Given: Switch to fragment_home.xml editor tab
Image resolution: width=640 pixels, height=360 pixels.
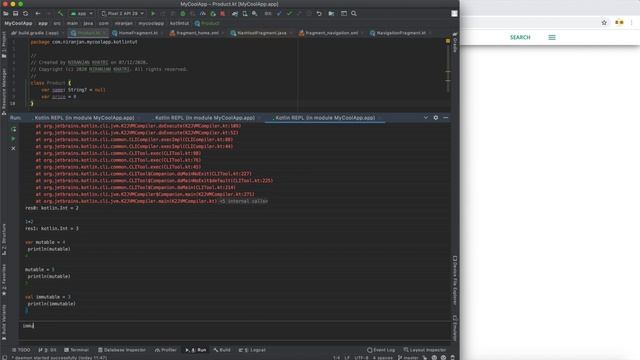Looking at the screenshot, I should click(195, 33).
